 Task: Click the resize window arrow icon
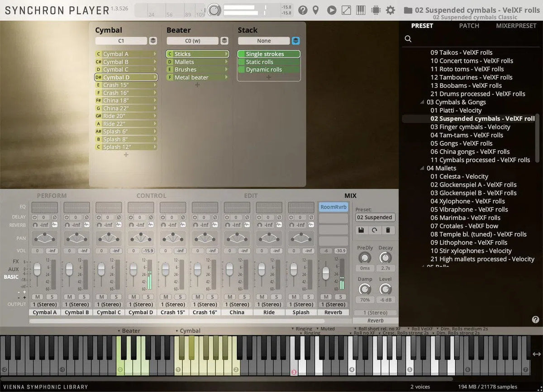346,10
